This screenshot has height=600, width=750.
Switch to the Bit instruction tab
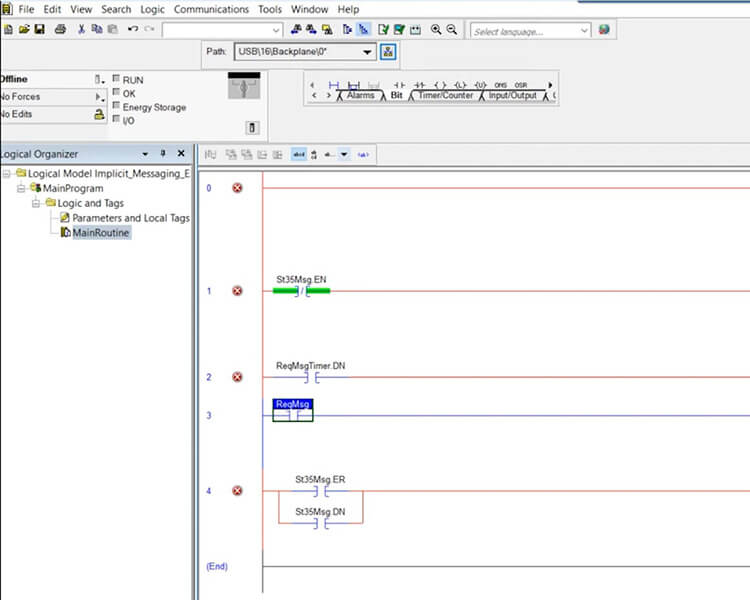[397, 95]
